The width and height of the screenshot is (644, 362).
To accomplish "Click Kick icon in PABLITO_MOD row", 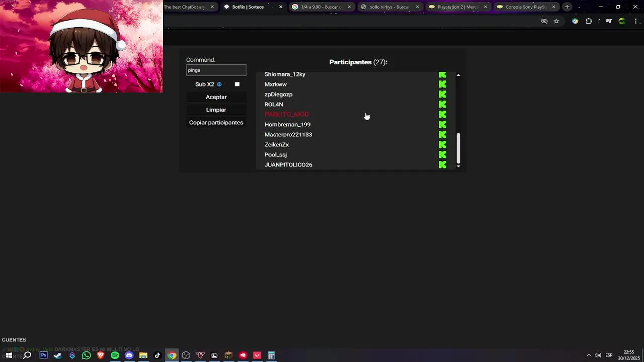I will pyautogui.click(x=442, y=115).
